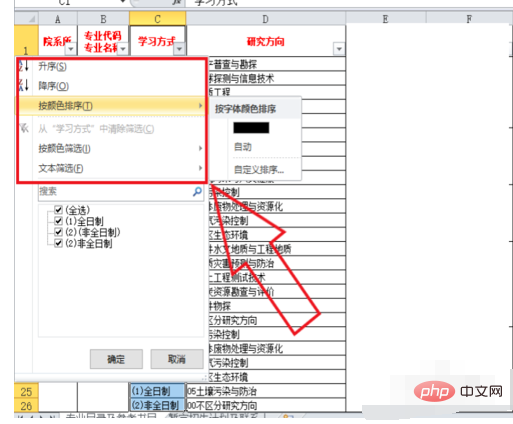Open filter dropdown for 学习方式 column
The image size is (513, 424).
coord(179,49)
